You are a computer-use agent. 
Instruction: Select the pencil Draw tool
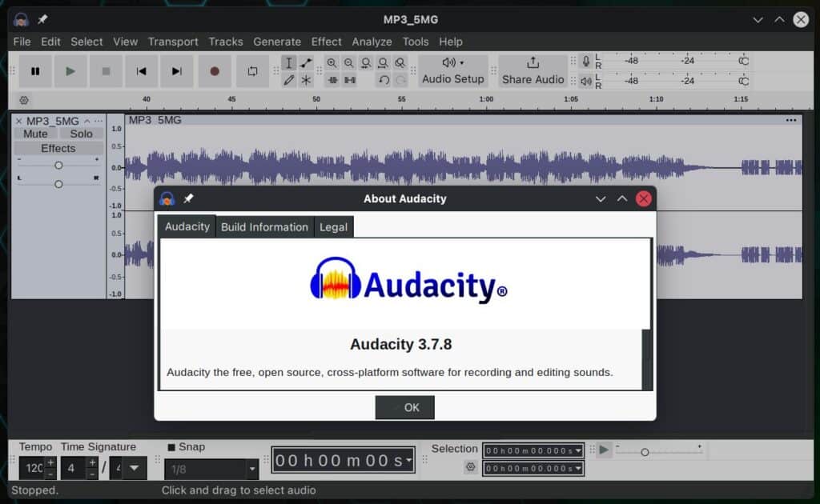click(288, 80)
